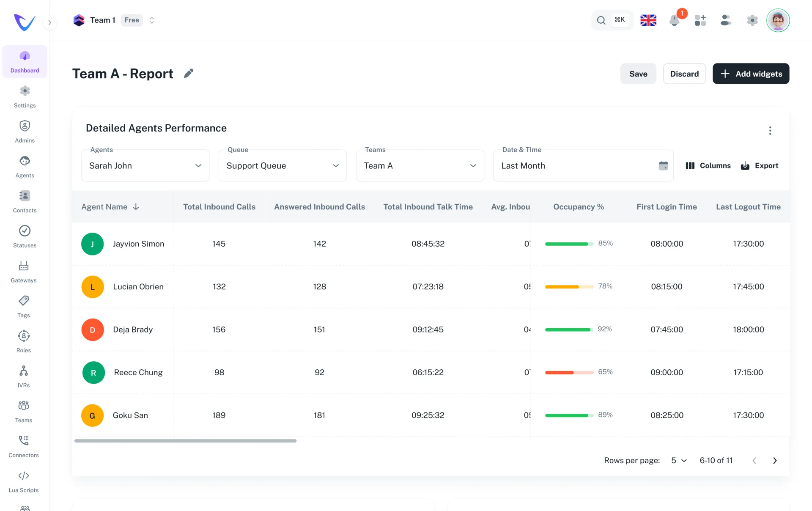The image size is (812, 511).
Task: Go to Gateways in the sidebar
Action: click(24, 272)
